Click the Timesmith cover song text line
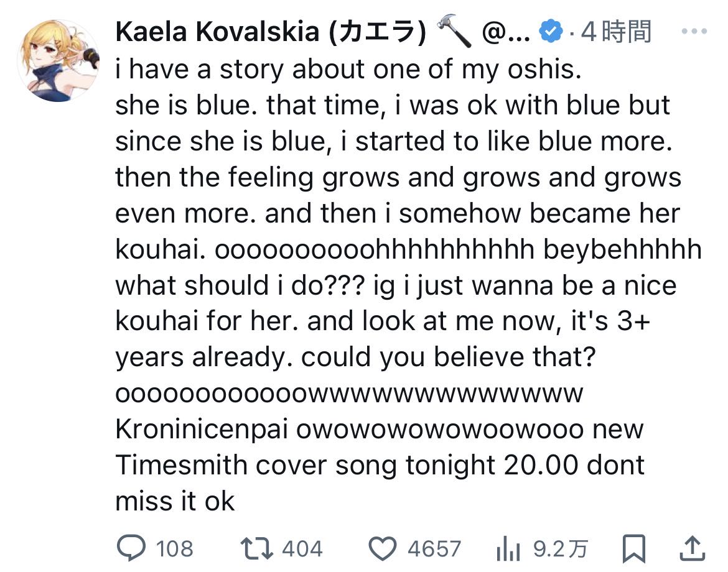 380,466
